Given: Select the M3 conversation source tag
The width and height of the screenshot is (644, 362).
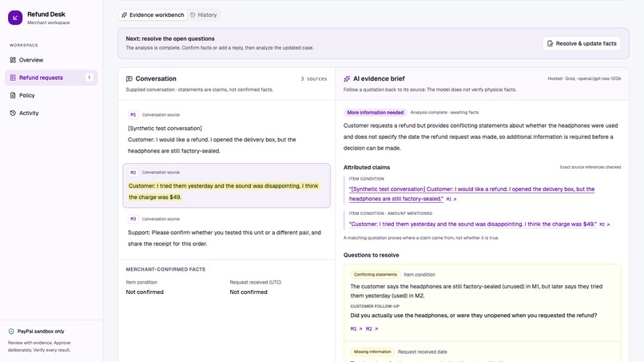Looking at the screenshot, I should click(x=133, y=219).
